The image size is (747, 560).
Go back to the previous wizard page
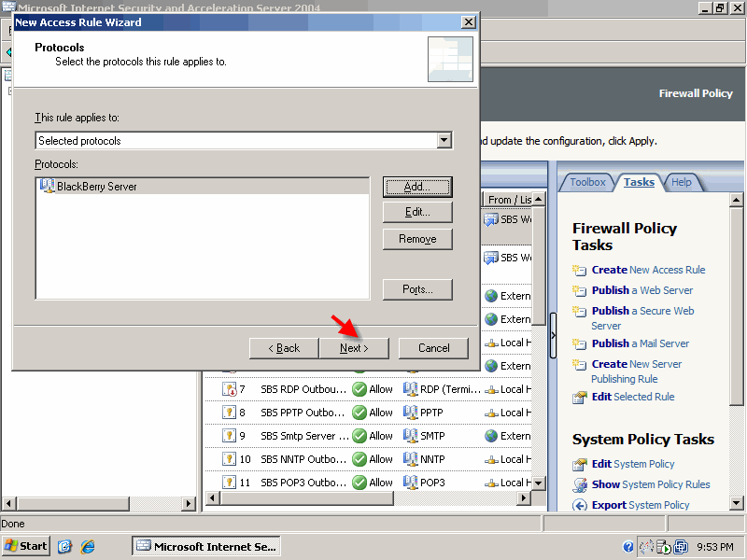(x=284, y=348)
